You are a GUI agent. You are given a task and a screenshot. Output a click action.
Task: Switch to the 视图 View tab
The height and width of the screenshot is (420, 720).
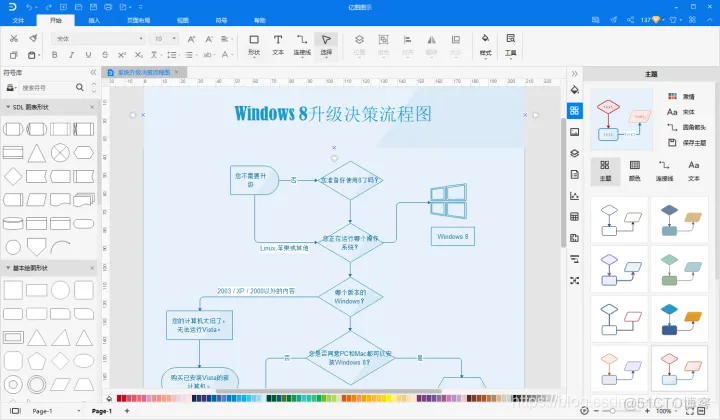tap(183, 20)
